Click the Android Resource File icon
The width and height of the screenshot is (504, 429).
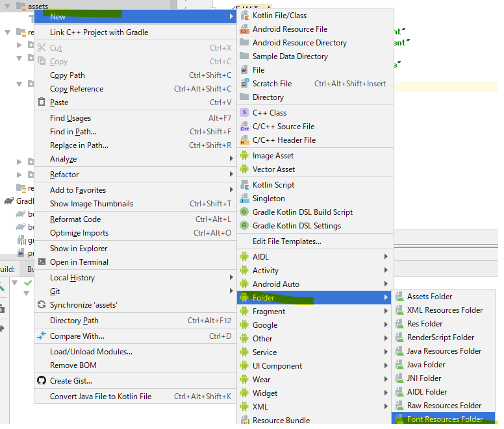(x=244, y=29)
